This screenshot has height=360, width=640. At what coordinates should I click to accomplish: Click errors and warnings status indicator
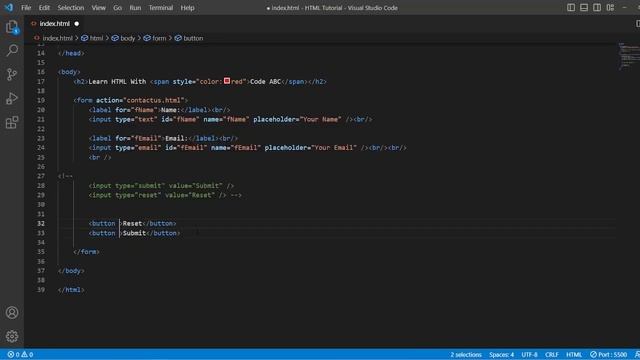(20, 355)
